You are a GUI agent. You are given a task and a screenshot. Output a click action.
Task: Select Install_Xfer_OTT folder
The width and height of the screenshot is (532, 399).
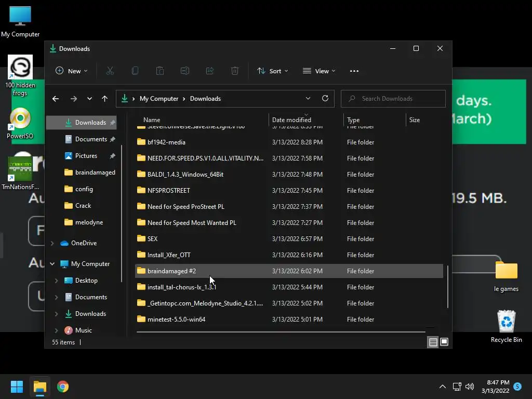(x=289, y=255)
